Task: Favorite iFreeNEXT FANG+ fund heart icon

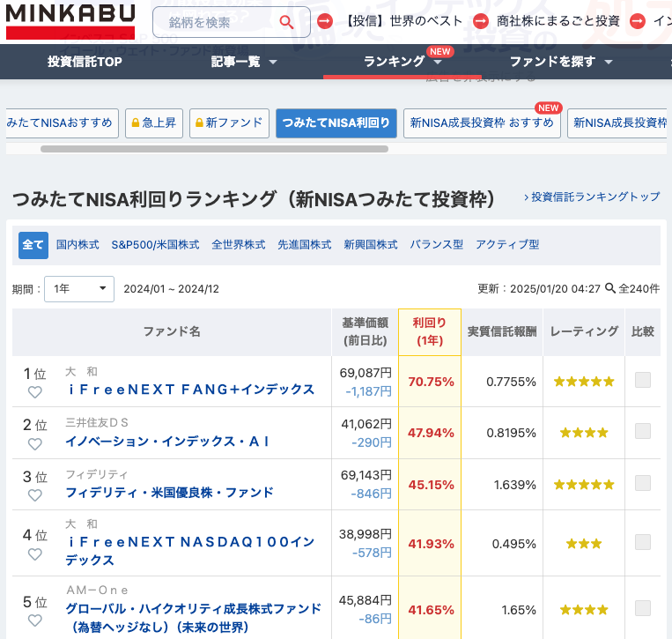Action: (34, 392)
